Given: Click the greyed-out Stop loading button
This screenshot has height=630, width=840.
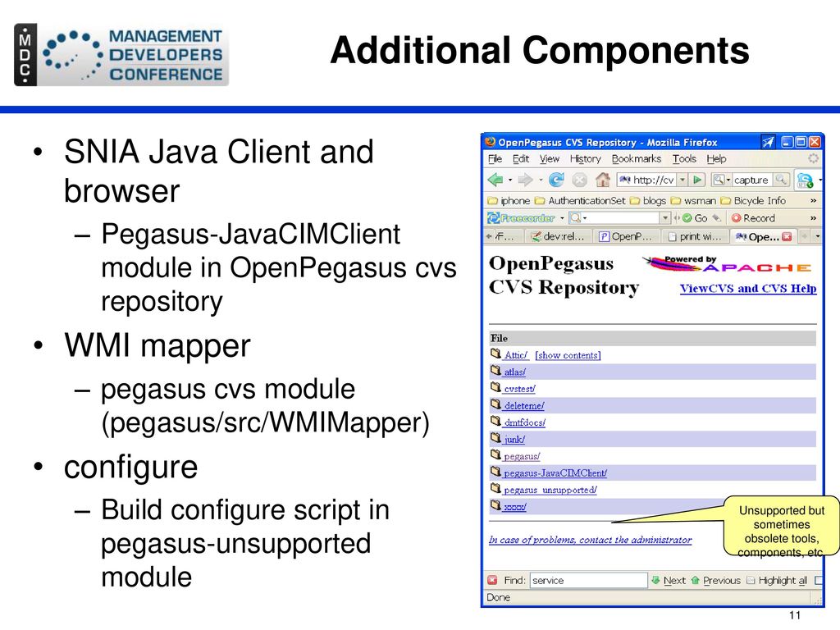Looking at the screenshot, I should pos(580,180).
